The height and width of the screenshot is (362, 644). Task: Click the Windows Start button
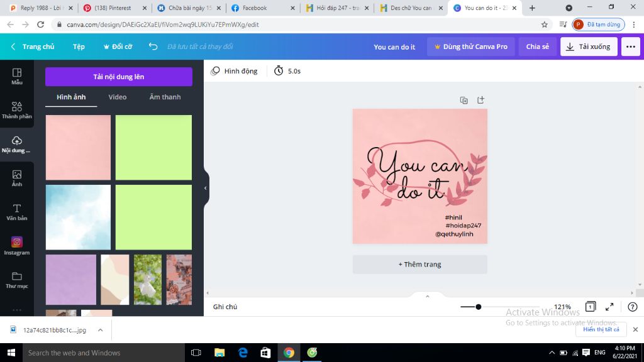(11, 353)
